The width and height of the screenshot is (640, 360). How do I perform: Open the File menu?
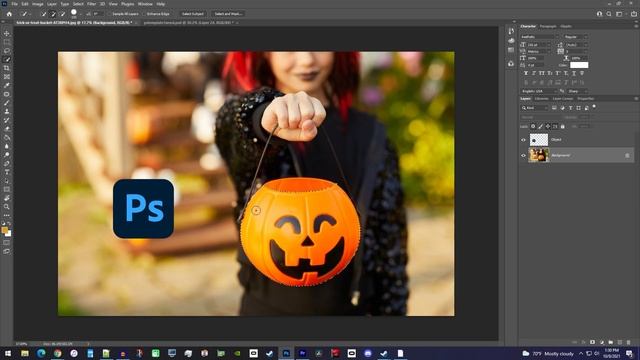tap(14, 4)
